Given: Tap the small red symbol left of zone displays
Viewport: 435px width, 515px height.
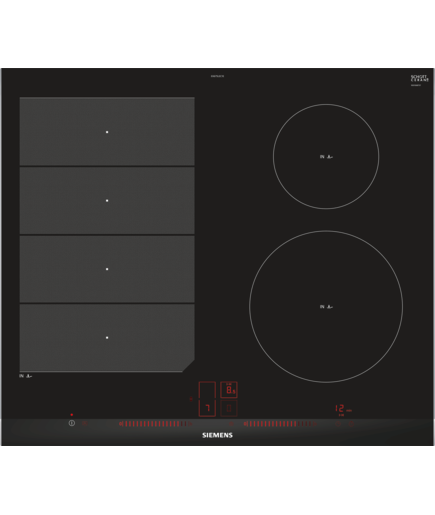Looking at the screenshot, I should point(191,399).
